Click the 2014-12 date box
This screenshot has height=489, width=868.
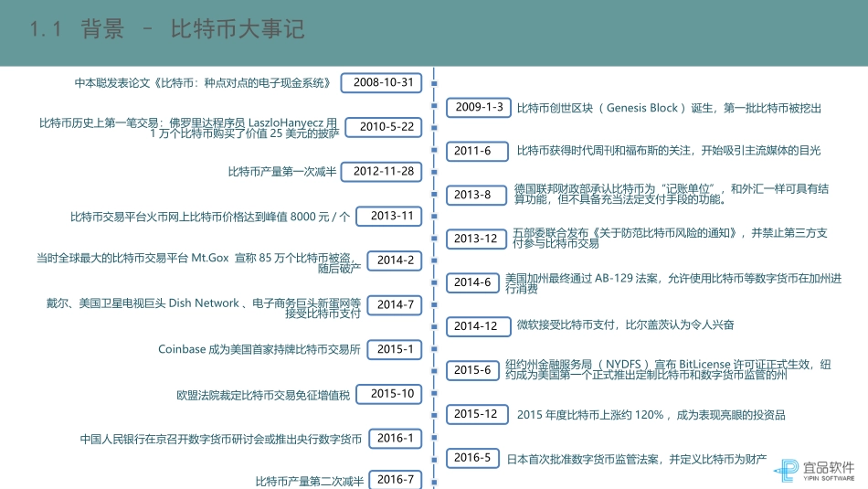[x=478, y=326]
